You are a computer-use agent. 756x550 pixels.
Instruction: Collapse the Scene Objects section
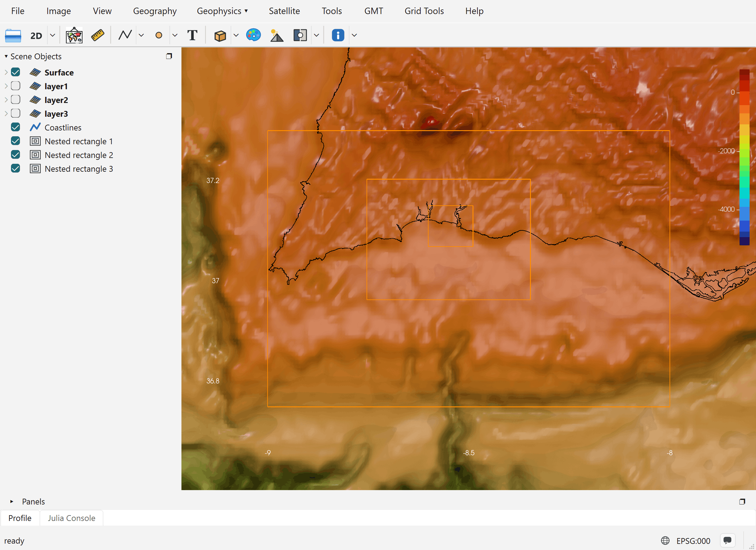(x=6, y=56)
